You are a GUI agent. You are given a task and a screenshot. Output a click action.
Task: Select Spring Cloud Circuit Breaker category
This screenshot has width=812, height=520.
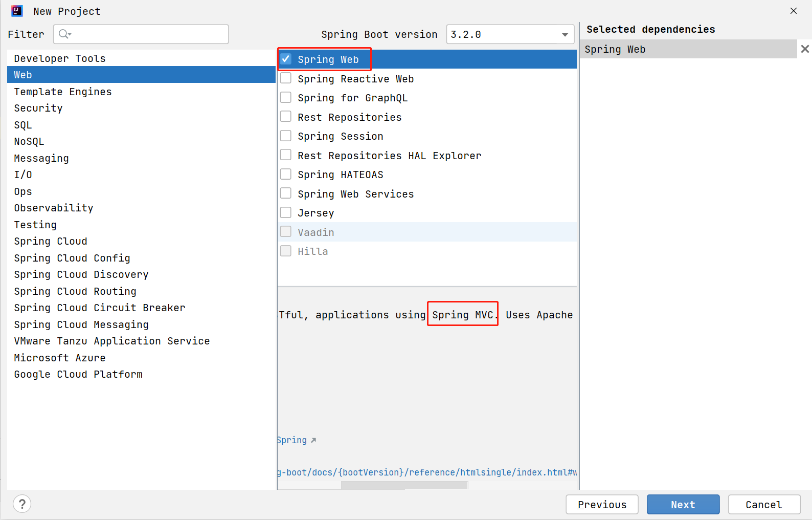click(x=141, y=308)
